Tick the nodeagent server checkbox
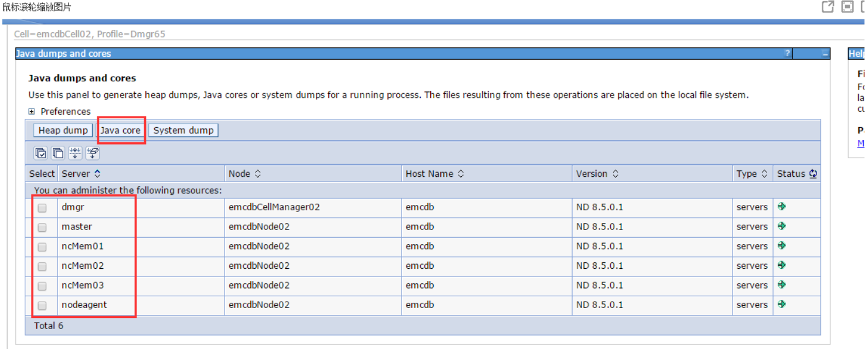Screen dimensions: 868x349 42,305
